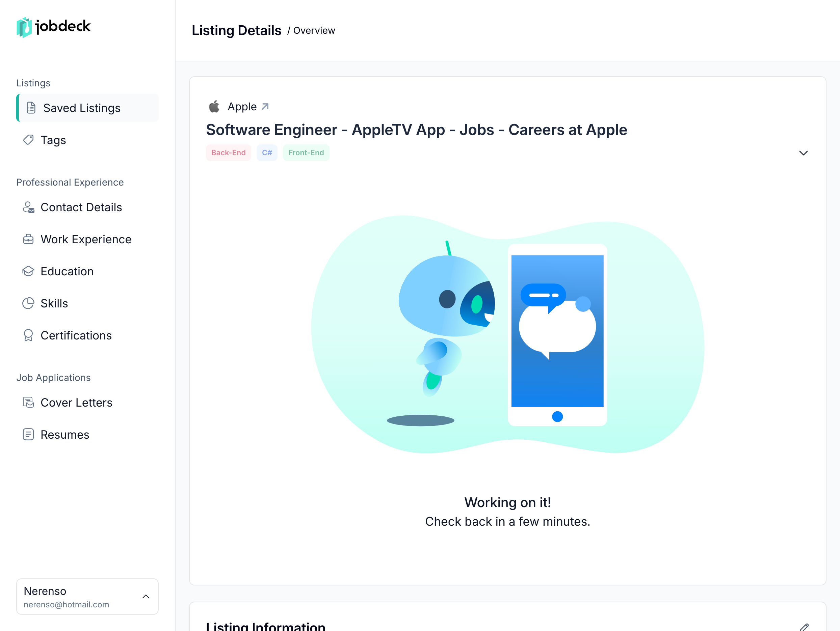Open Resumes page
The image size is (840, 631).
tap(87, 435)
